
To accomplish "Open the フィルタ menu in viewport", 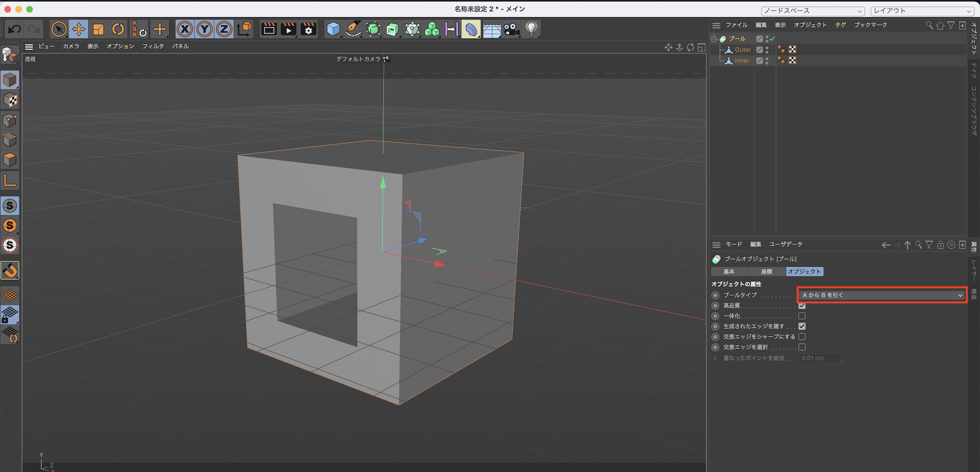I will point(153,46).
